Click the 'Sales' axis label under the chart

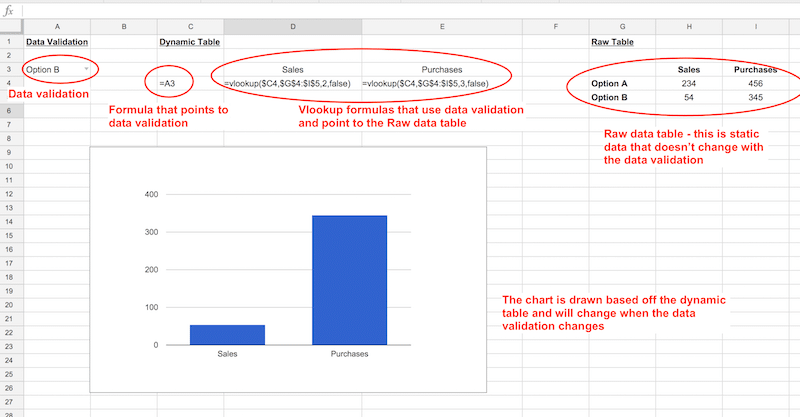(227, 354)
